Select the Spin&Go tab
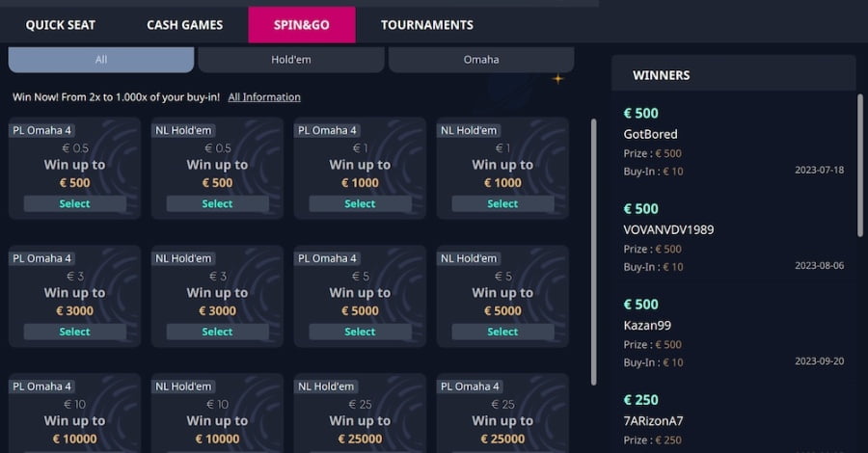 click(x=302, y=25)
